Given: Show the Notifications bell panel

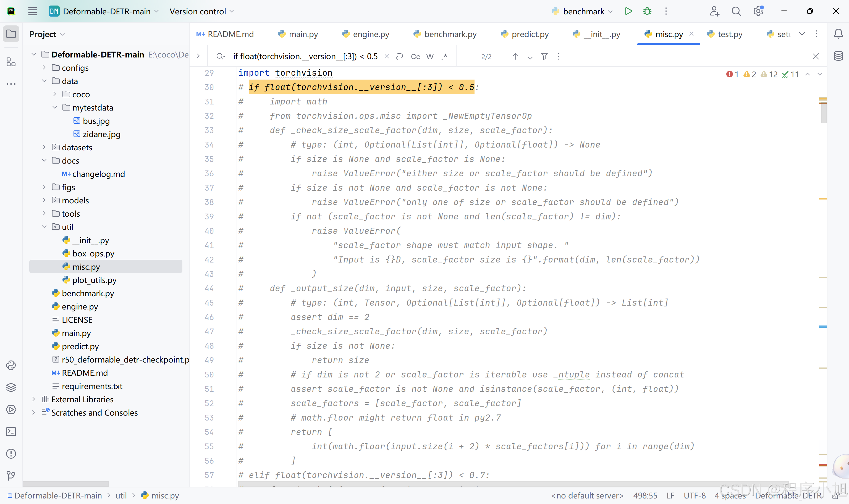Looking at the screenshot, I should [838, 34].
